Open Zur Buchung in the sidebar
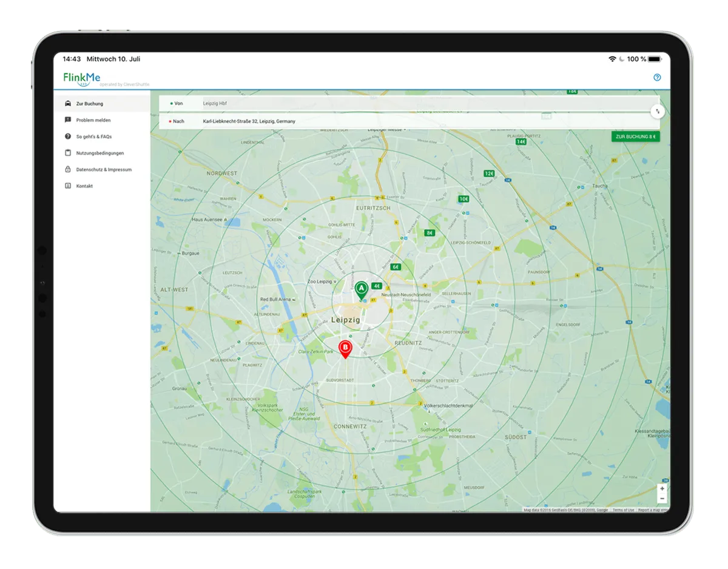The width and height of the screenshot is (728, 569). pyautogui.click(x=101, y=104)
